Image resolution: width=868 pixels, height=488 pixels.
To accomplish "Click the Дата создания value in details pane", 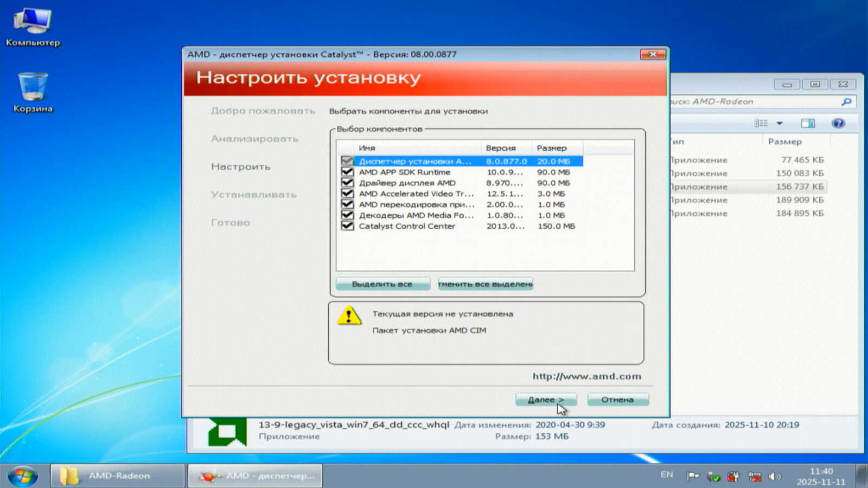I will tap(762, 425).
